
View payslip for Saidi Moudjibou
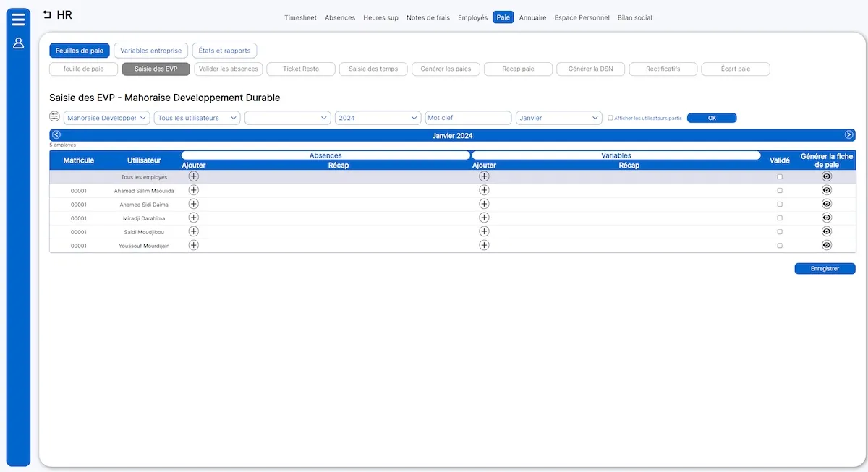click(x=827, y=231)
